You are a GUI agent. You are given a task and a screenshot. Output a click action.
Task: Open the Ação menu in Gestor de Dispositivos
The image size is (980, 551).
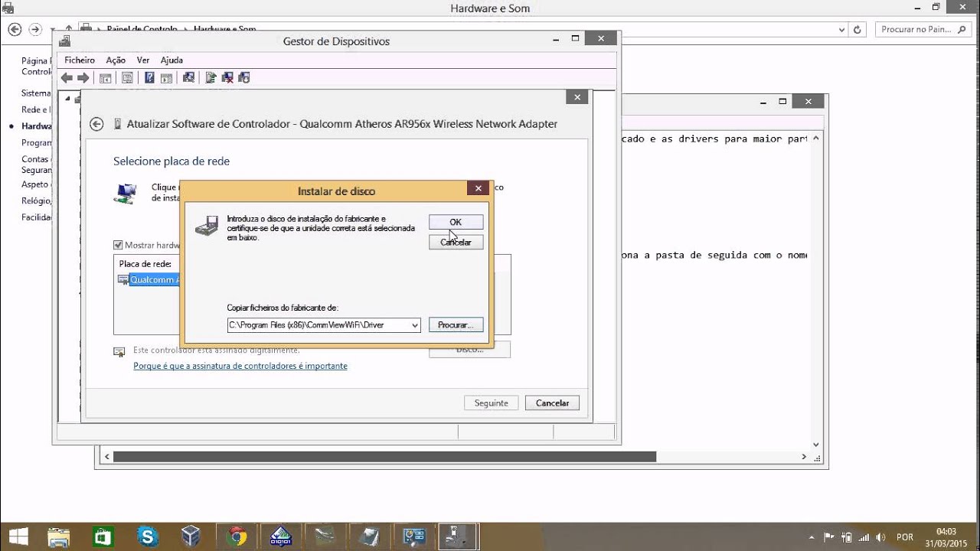coord(116,60)
